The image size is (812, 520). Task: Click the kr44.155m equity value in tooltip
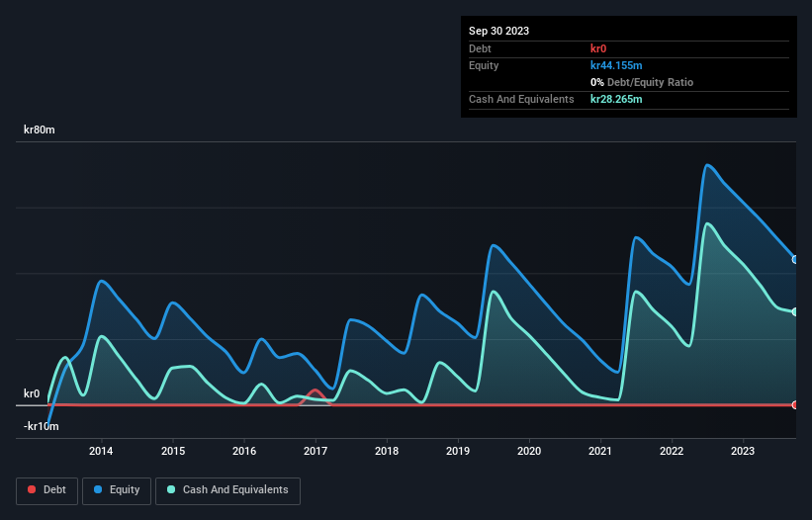616,65
